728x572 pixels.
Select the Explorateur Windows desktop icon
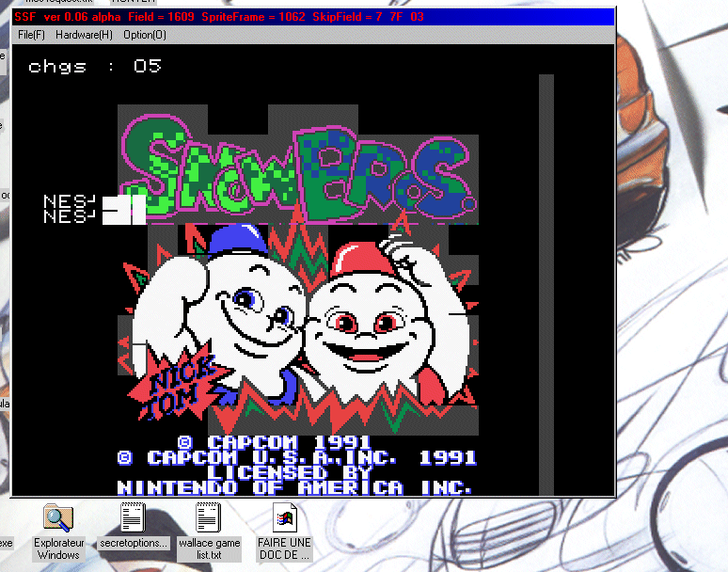(58, 517)
